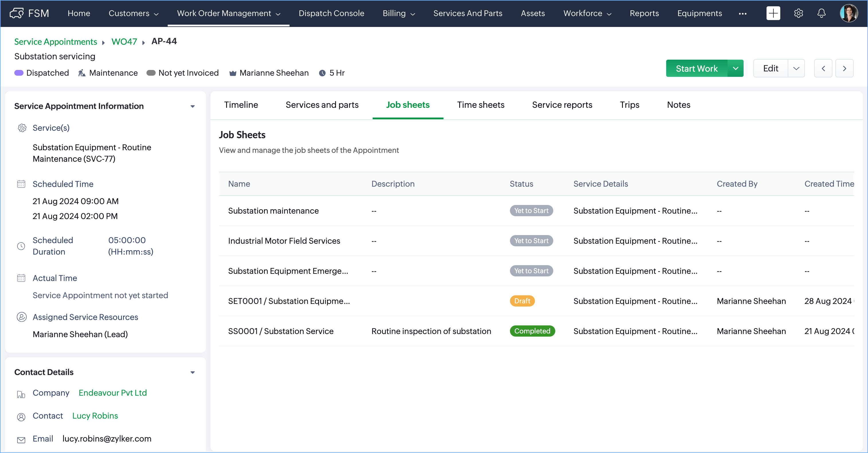Image resolution: width=868 pixels, height=453 pixels.
Task: Click the Start Work button
Action: coord(697,69)
